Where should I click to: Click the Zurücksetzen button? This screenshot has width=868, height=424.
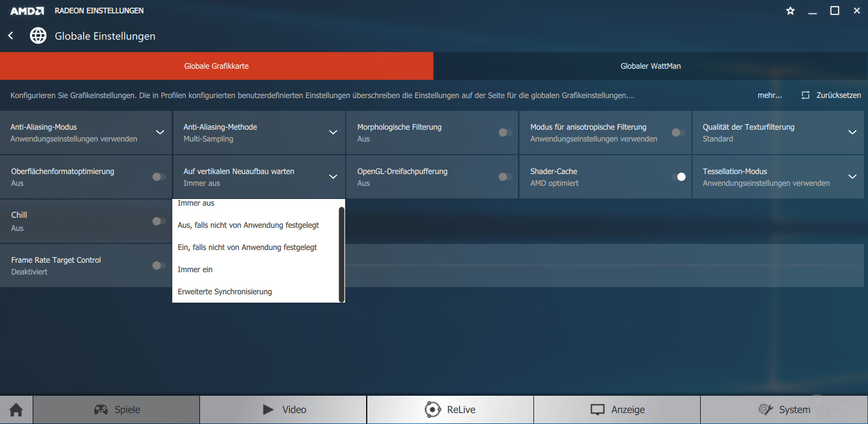coord(831,95)
